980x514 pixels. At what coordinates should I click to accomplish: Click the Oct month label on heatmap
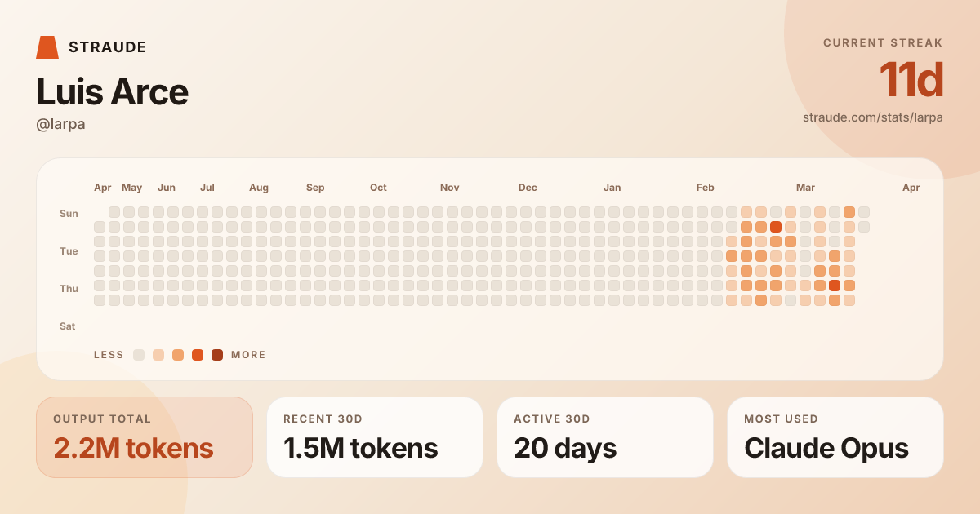[378, 188]
